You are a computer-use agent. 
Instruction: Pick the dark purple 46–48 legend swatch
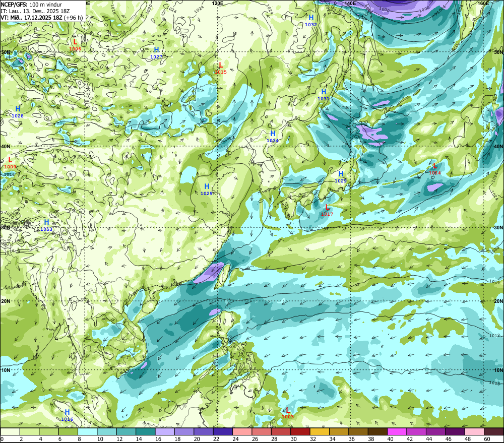[x=455, y=431]
